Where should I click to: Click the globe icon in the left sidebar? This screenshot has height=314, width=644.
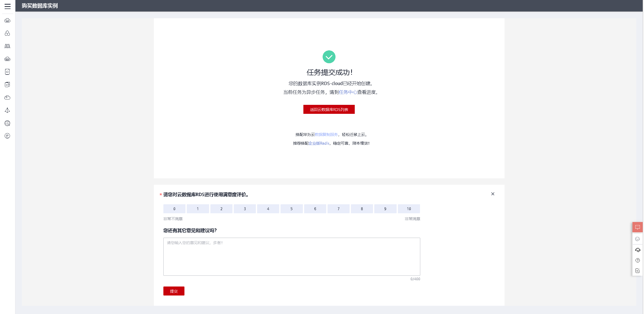click(7, 123)
